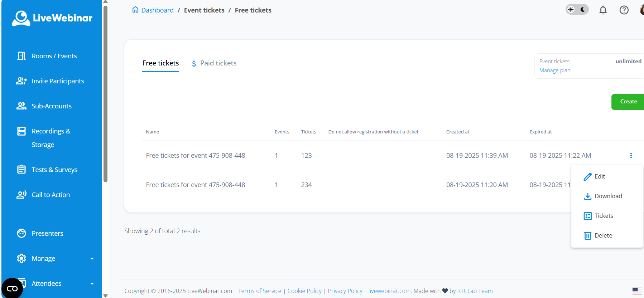The height and width of the screenshot is (298, 644).
Task: Click the notifications bell icon
Action: pos(603,10)
